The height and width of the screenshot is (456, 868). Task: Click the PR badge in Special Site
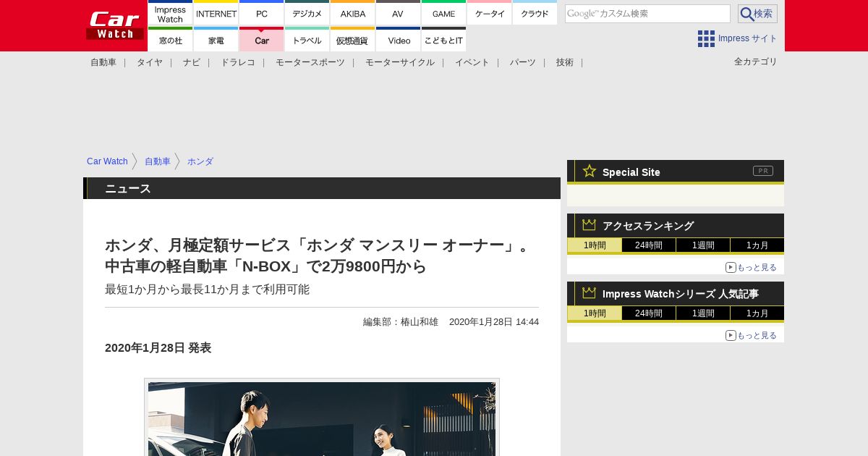(763, 171)
